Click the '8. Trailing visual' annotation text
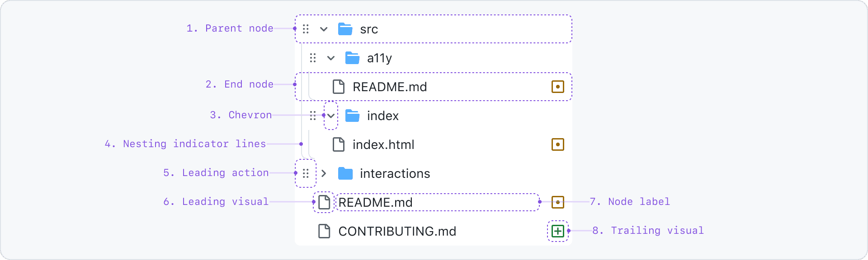The height and width of the screenshot is (260, 868). [x=648, y=231]
